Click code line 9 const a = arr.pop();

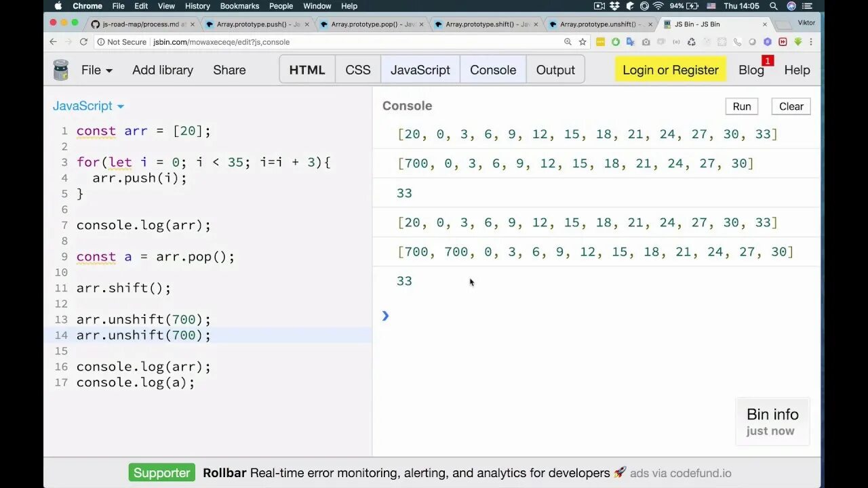point(155,257)
